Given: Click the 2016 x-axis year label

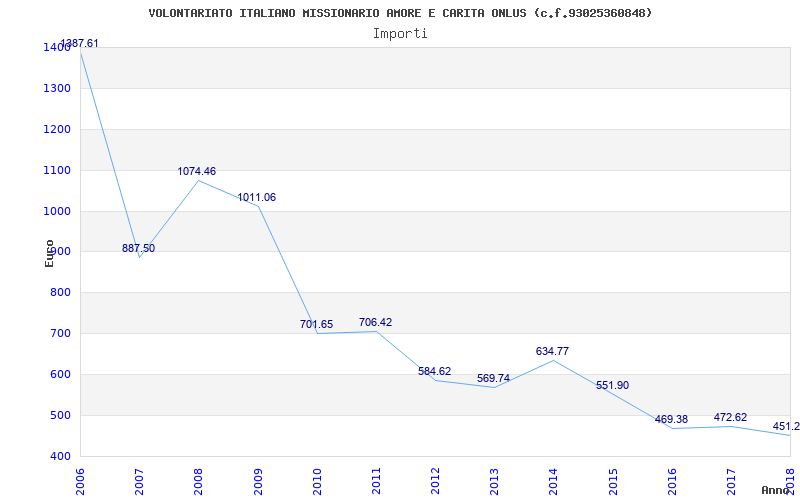Looking at the screenshot, I should [x=672, y=481].
